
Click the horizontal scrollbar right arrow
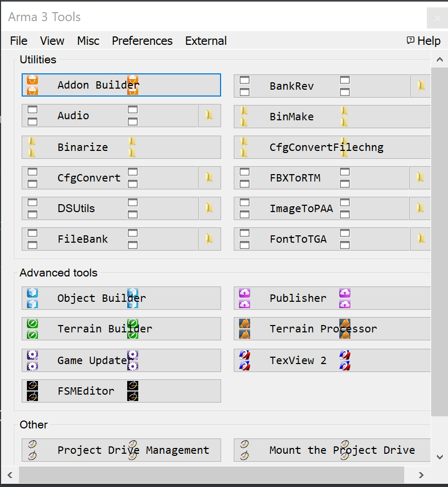click(421, 475)
